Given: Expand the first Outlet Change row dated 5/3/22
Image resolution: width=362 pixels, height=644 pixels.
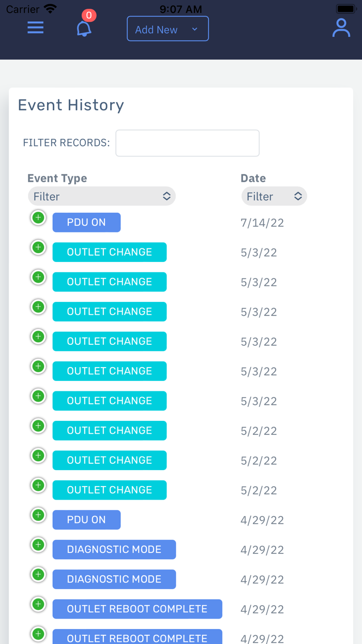Looking at the screenshot, I should [38, 248].
